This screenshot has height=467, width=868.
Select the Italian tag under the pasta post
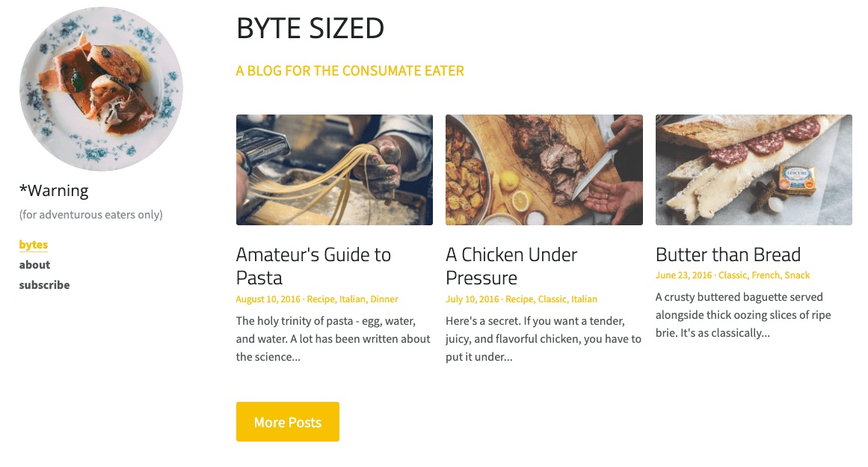pos(350,299)
